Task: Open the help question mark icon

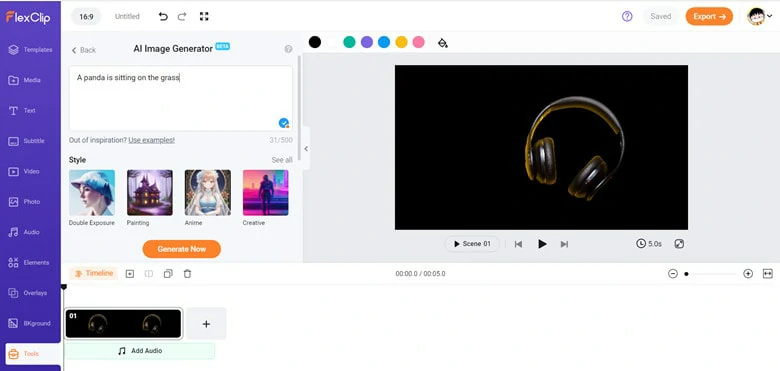Action: (627, 16)
